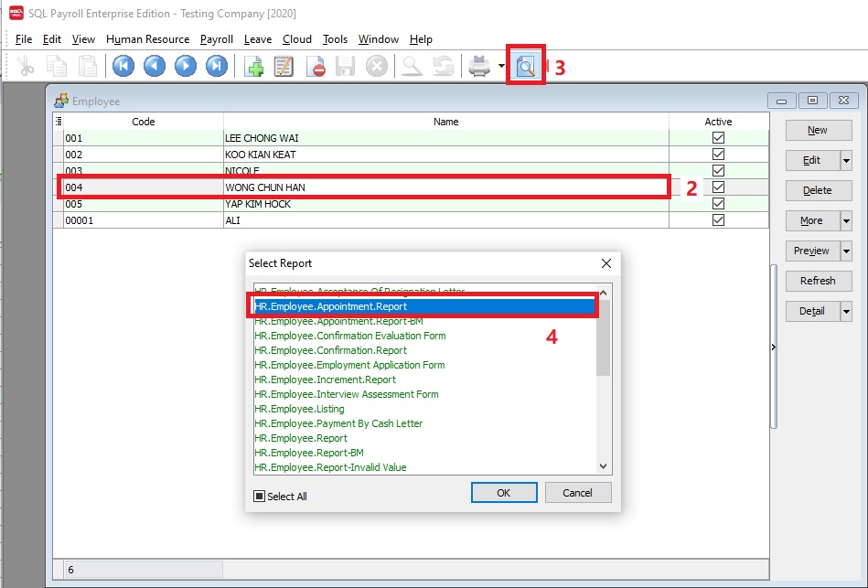The image size is (868, 588).
Task: Click the New record toolbar icon
Action: click(x=252, y=66)
